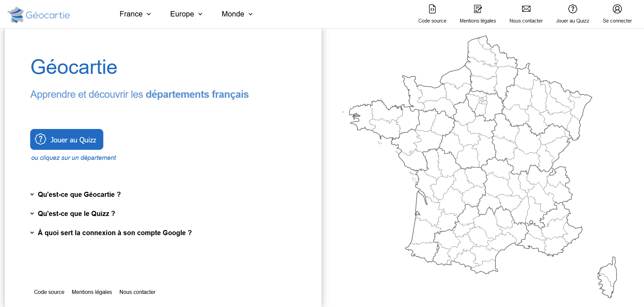
Task: Open the footer Code source link
Action: [x=49, y=292]
